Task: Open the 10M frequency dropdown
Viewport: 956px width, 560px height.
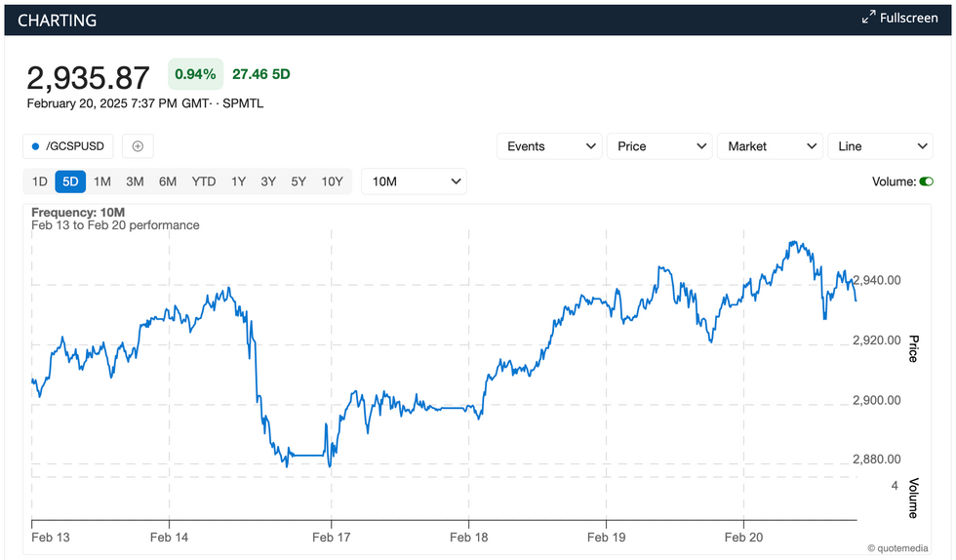Action: 414,181
